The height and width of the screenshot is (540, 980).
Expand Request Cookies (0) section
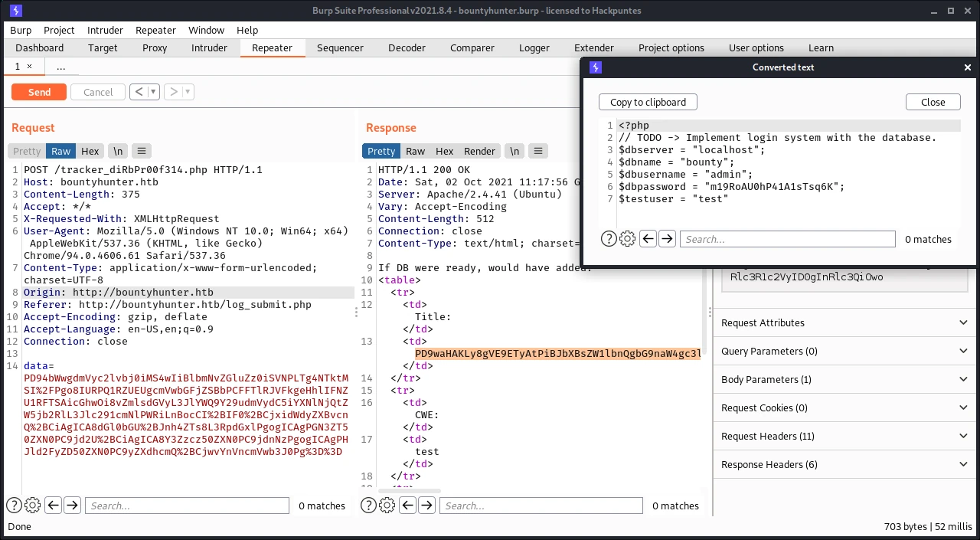[846, 407]
